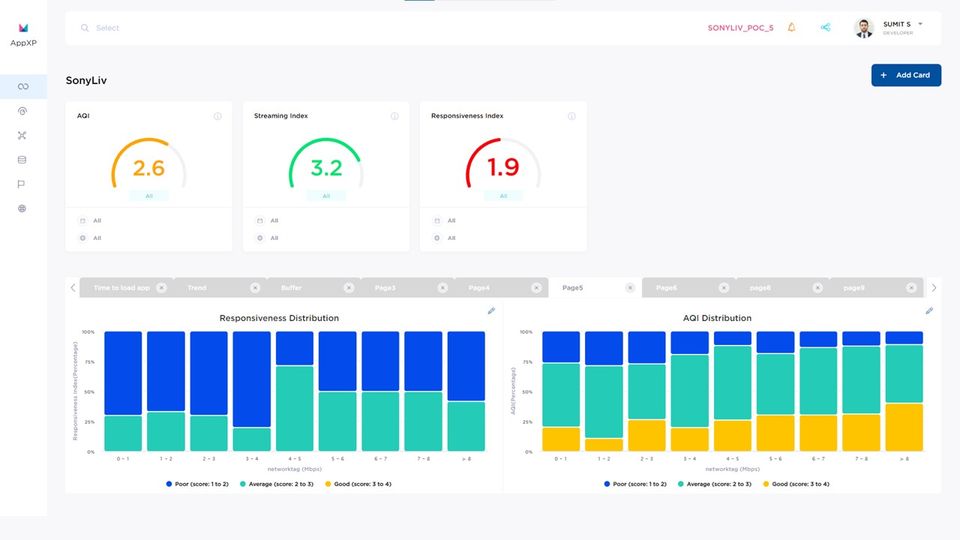960x540 pixels.
Task: Toggle Poor legend in Responsiveness Distribution
Action: click(x=197, y=484)
